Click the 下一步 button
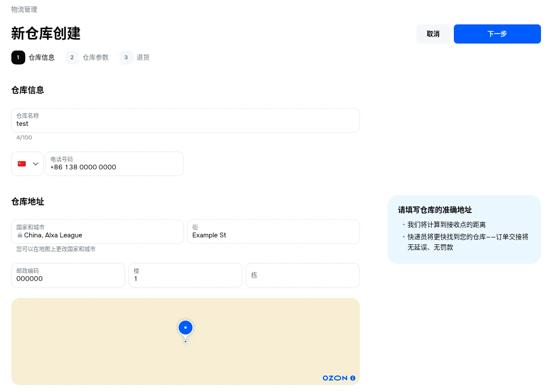The image size is (551, 392). click(497, 34)
